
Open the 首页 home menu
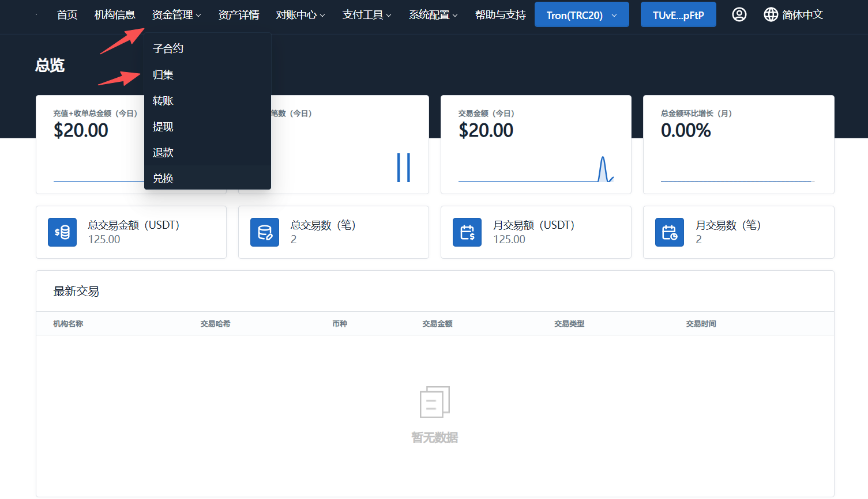click(x=67, y=14)
